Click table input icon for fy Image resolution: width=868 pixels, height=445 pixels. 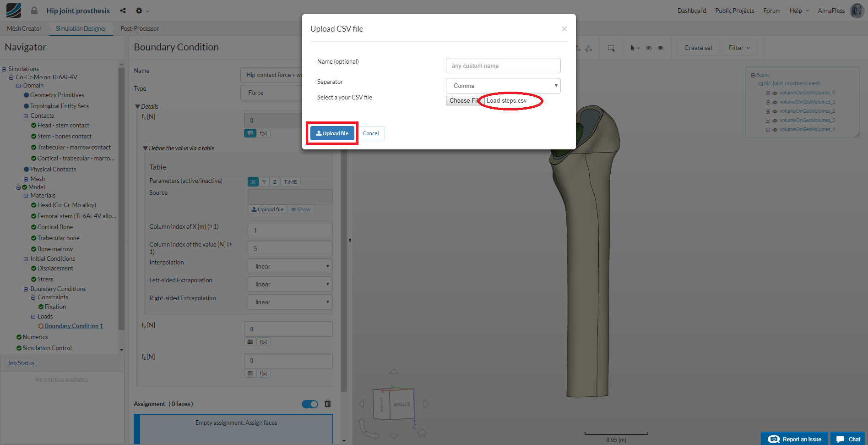pyautogui.click(x=250, y=342)
